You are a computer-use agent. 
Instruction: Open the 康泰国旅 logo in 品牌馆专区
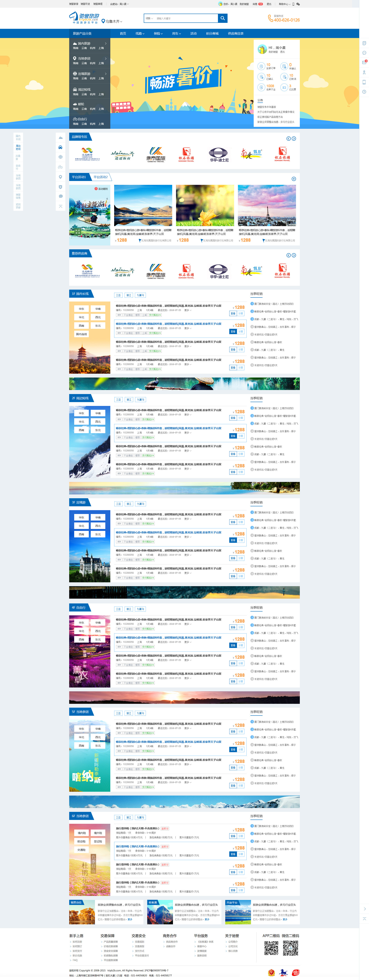click(156, 155)
